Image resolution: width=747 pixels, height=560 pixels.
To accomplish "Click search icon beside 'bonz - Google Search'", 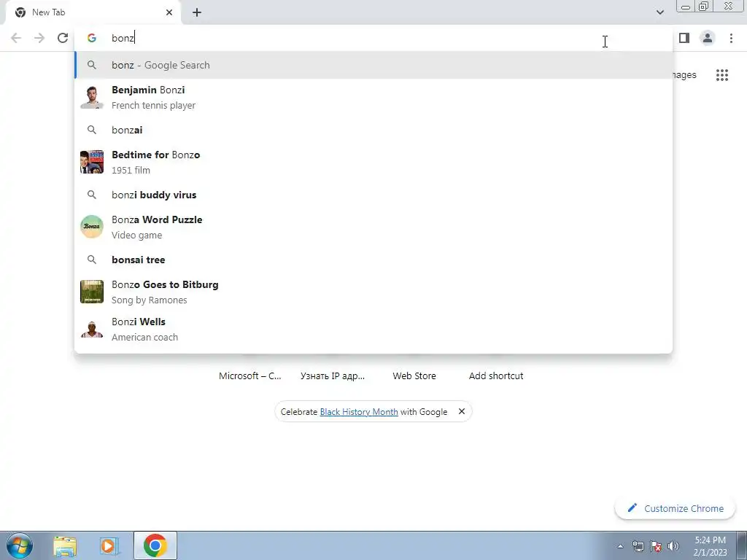I will coord(91,65).
